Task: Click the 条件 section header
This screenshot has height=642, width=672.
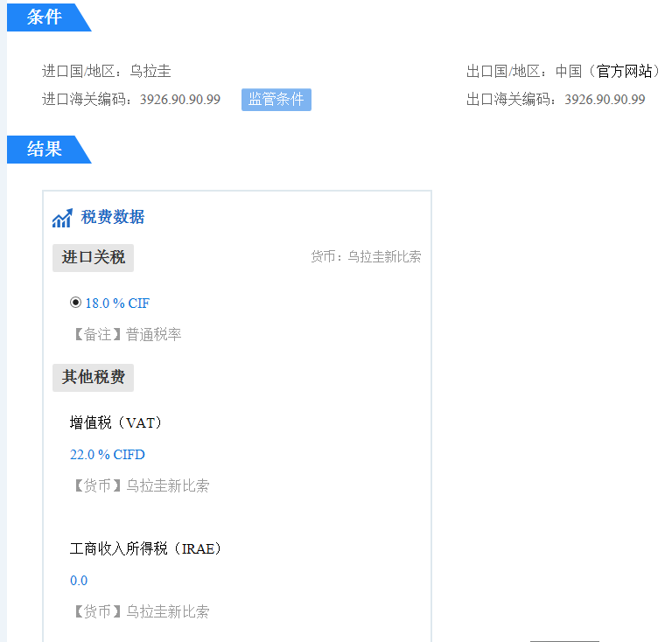Action: pos(45,17)
